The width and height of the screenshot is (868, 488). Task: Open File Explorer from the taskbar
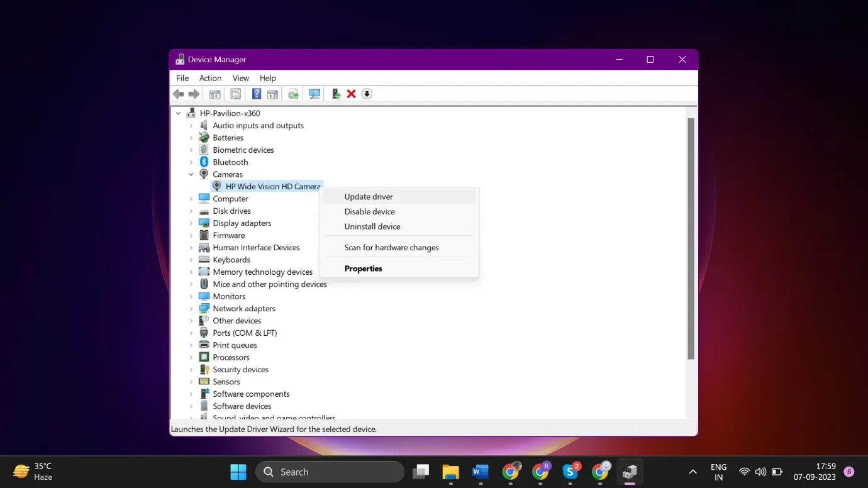coord(450,472)
